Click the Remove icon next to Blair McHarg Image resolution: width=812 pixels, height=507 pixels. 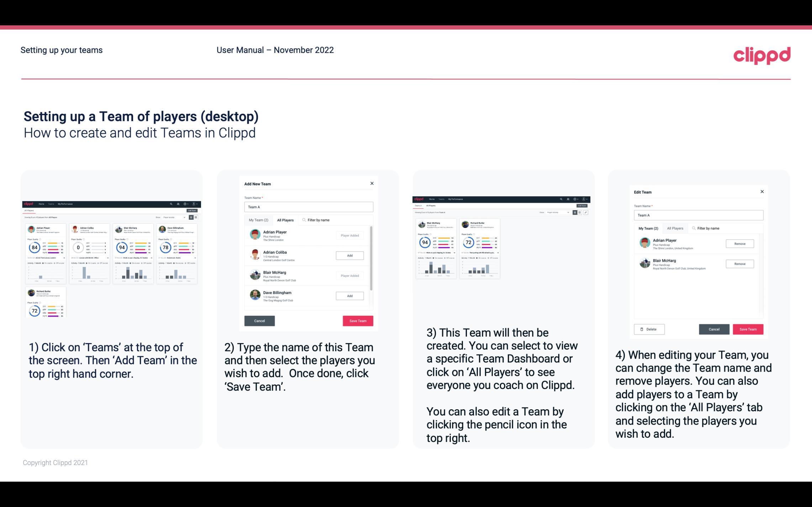740,264
